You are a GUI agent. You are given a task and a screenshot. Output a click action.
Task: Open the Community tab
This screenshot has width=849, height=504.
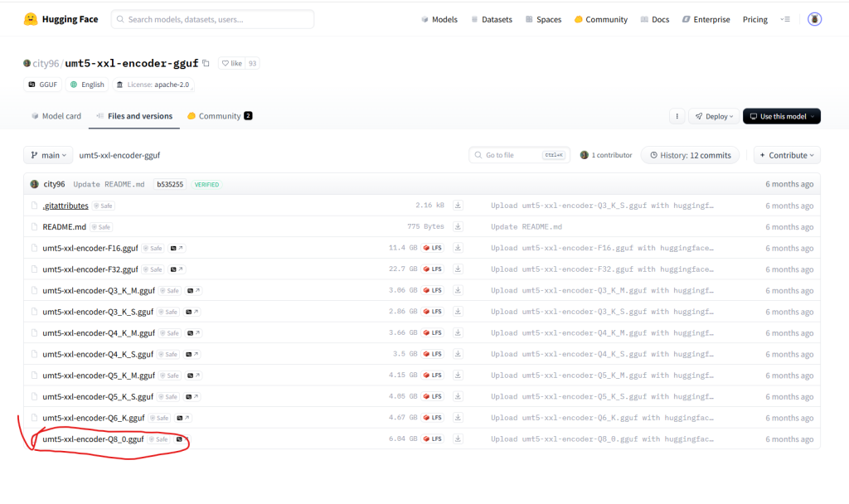(x=219, y=117)
